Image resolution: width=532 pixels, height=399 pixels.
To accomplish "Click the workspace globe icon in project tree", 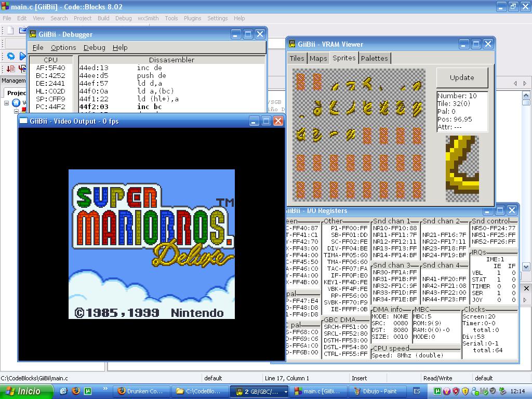I will [x=16, y=103].
